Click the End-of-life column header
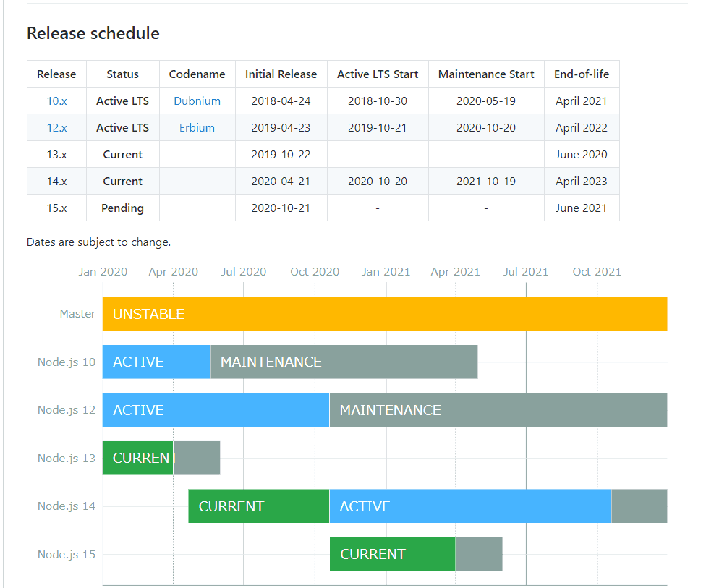The image size is (706, 588). (581, 74)
